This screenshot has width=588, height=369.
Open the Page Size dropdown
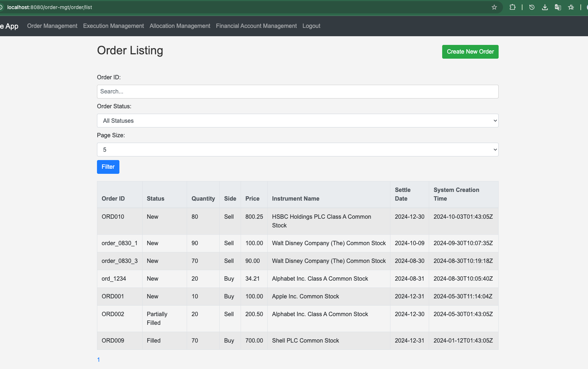pos(297,150)
